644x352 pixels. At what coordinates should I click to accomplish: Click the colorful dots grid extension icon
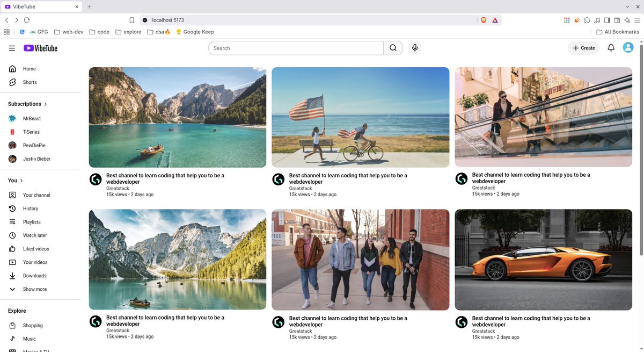567,20
